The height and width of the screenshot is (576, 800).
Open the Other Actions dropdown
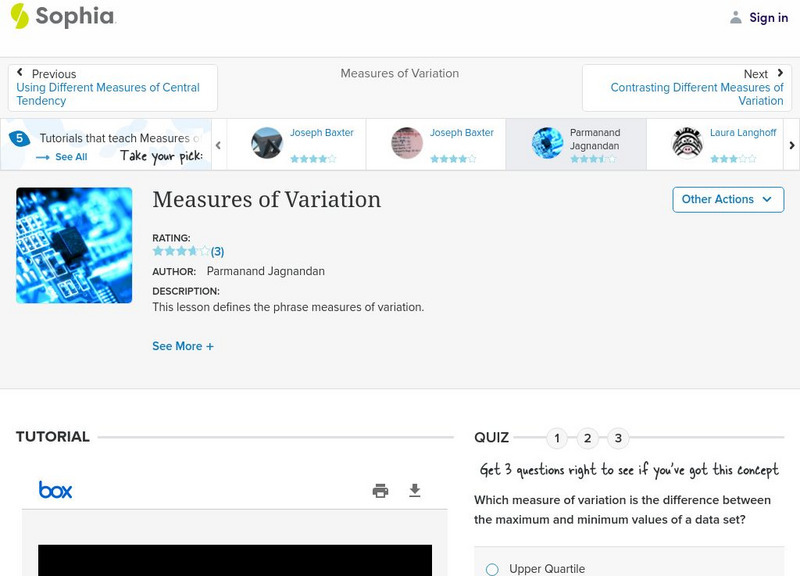727,199
